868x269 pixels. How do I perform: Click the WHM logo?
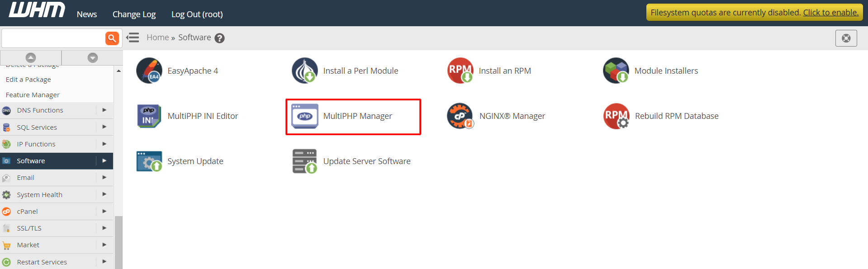point(37,10)
